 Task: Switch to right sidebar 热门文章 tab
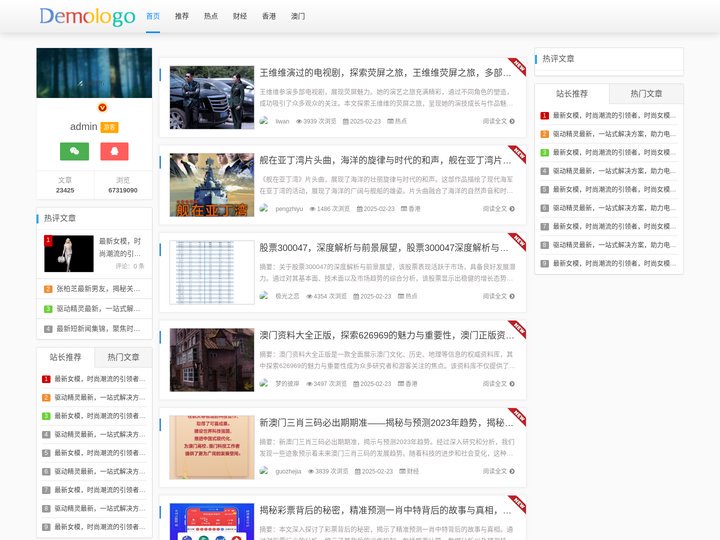646,94
